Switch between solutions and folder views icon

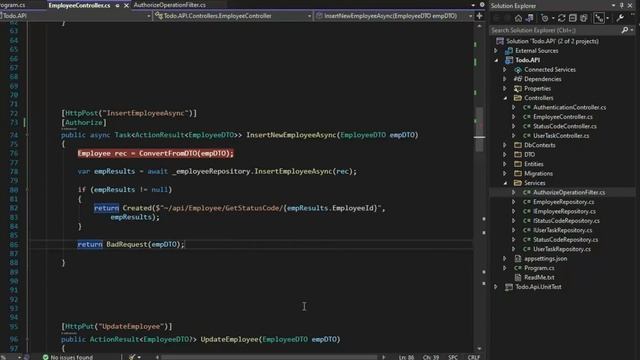(530, 18)
